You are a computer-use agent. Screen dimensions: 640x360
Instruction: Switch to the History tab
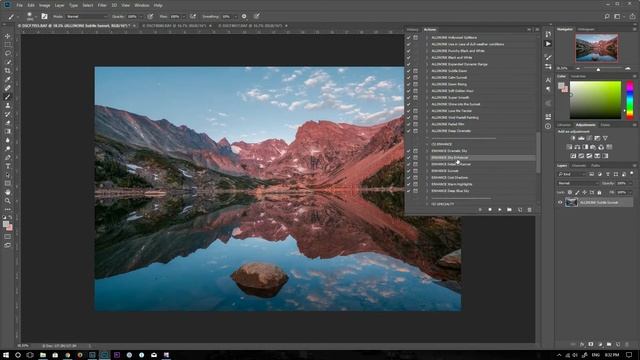[x=412, y=29]
